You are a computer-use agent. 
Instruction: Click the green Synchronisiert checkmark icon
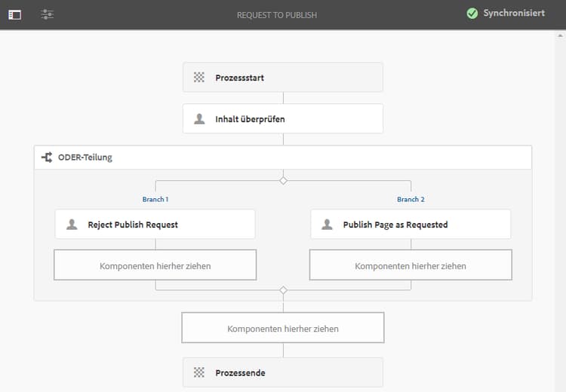click(472, 14)
